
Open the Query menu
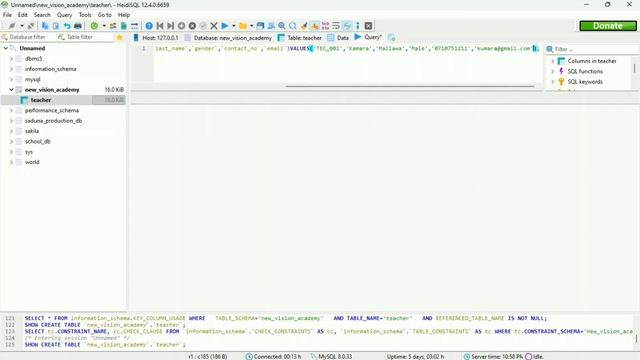point(64,15)
